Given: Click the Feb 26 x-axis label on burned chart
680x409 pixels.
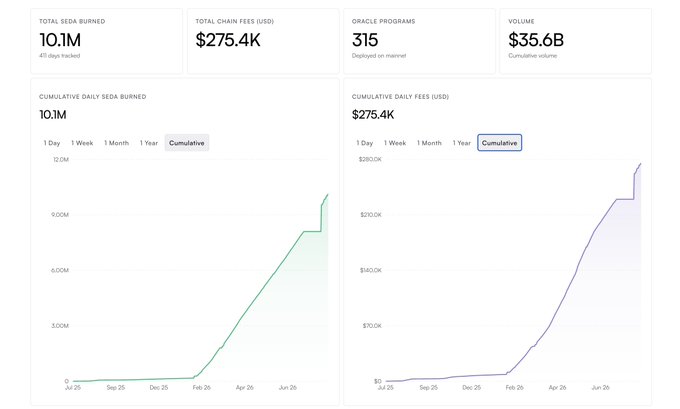Looking at the screenshot, I should 202,388.
